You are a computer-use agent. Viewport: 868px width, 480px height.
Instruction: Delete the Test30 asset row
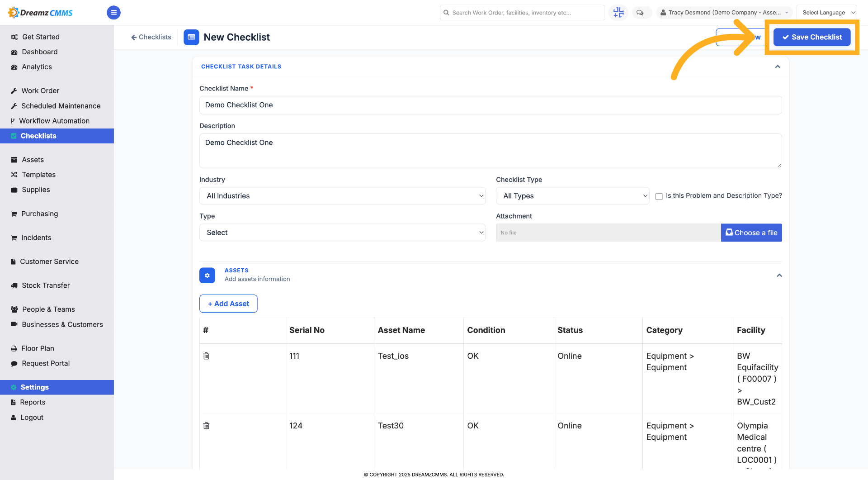(206, 426)
